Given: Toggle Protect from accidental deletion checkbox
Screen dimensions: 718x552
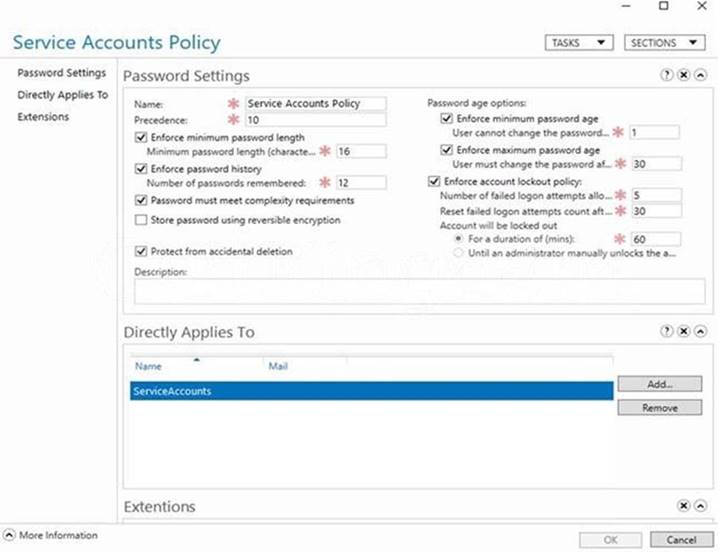Looking at the screenshot, I should click(139, 252).
